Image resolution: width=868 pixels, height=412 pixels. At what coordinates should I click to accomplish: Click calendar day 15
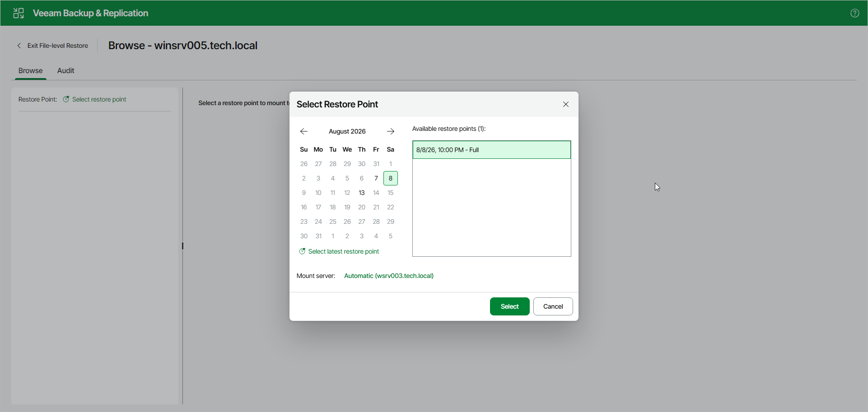pos(391,193)
